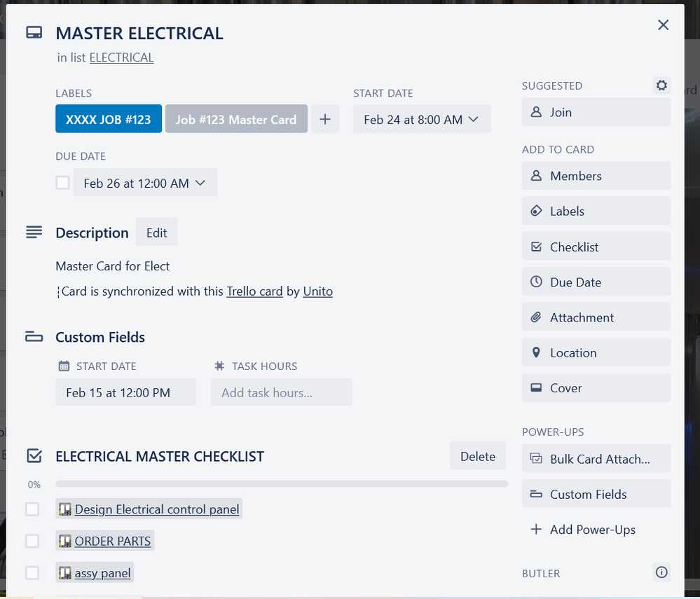700x599 pixels.
Task: Open Bulk Card Attach power-up
Action: point(596,458)
